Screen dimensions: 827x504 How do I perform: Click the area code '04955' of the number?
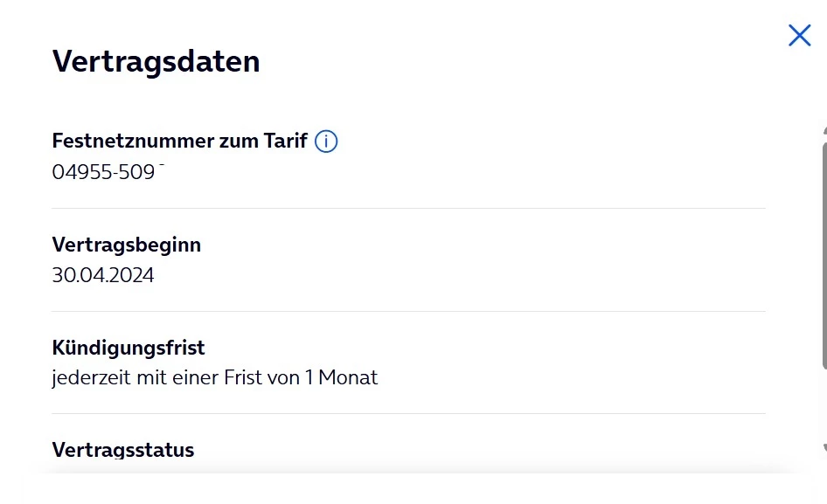[x=76, y=172]
